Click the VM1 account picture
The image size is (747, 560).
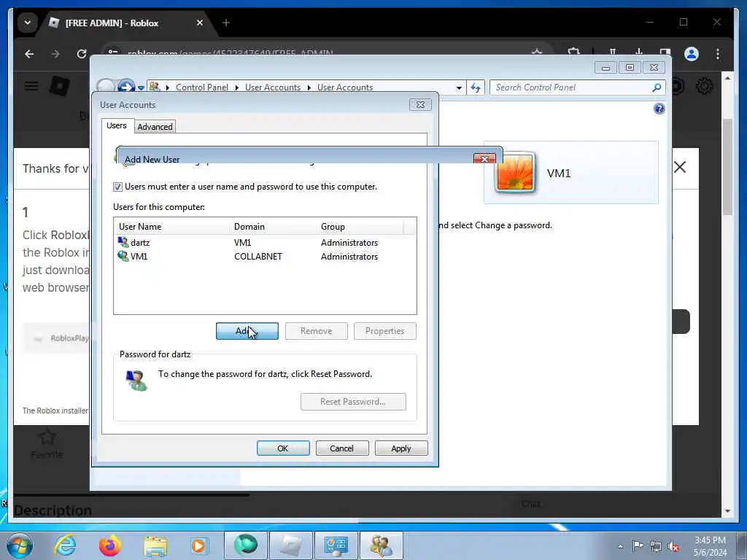tap(515, 172)
